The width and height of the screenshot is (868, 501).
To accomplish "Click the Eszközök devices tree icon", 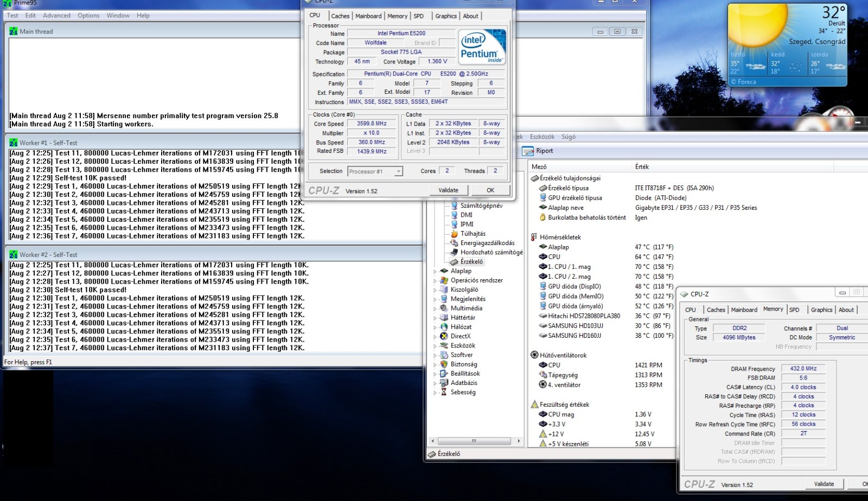I will click(x=444, y=345).
